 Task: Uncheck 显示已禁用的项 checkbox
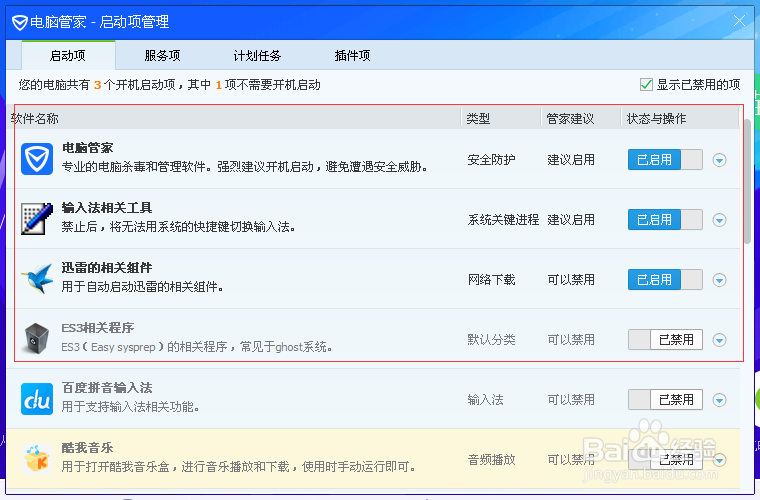(646, 85)
